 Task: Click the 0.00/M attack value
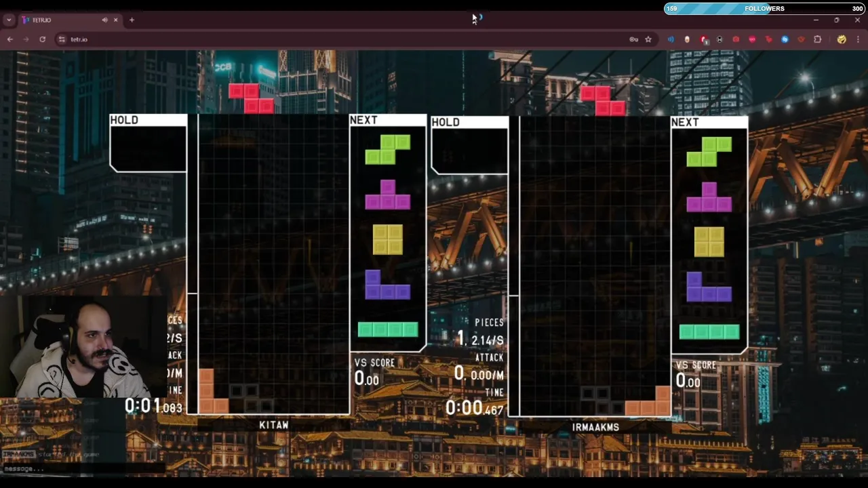(x=488, y=375)
